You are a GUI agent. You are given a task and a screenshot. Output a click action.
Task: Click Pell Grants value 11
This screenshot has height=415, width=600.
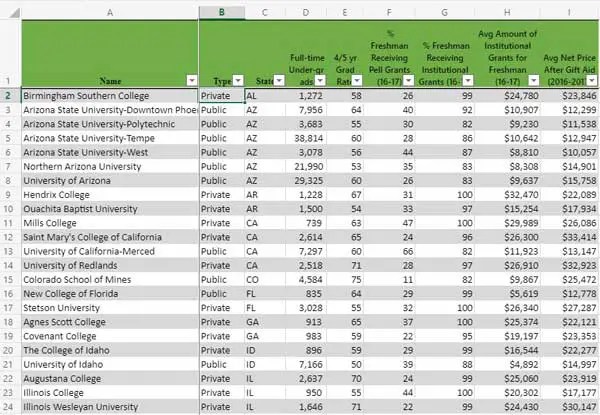389,280
